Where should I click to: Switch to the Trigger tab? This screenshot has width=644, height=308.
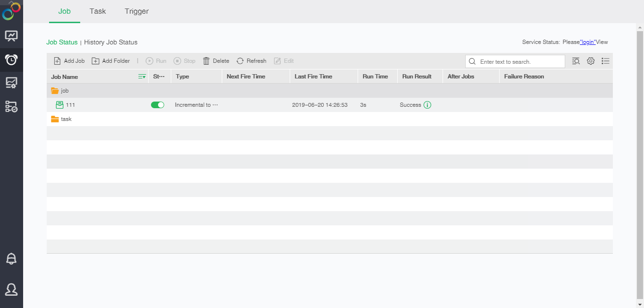pos(137,11)
